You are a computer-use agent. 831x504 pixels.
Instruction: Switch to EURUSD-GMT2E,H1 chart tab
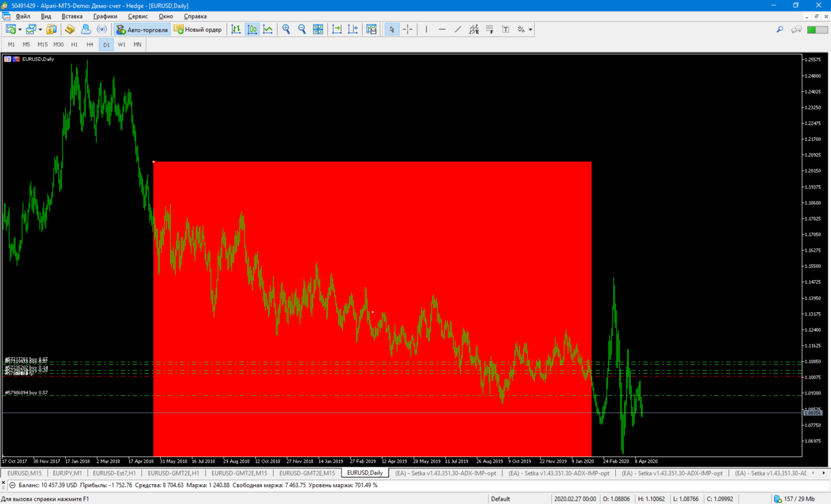coord(174,473)
